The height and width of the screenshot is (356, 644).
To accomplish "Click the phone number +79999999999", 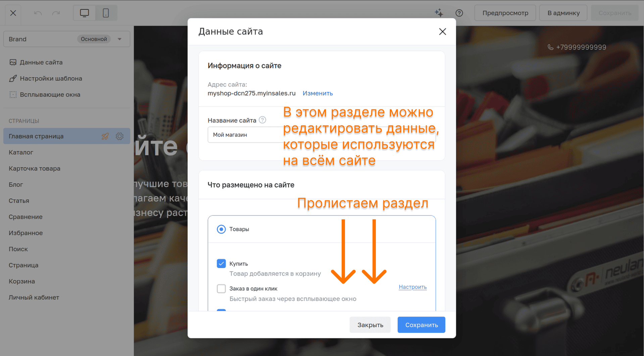I will pos(581,47).
